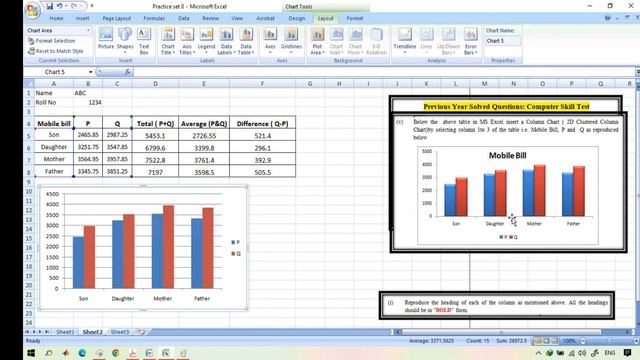Image resolution: width=640 pixels, height=360 pixels.
Task: Select cell containing 'Difference ( Q-P)'
Action: [x=262, y=123]
